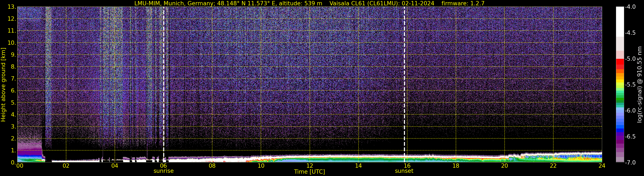
Task: Click the height axis tick label "4."
Action: pos(13,115)
